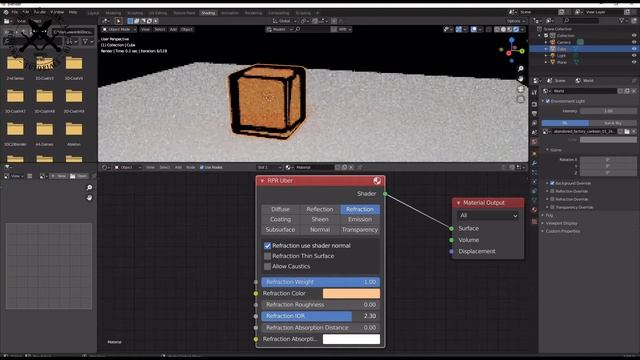The image size is (640, 360).
Task: Hide the Plane with its eye icon
Action: point(634,62)
